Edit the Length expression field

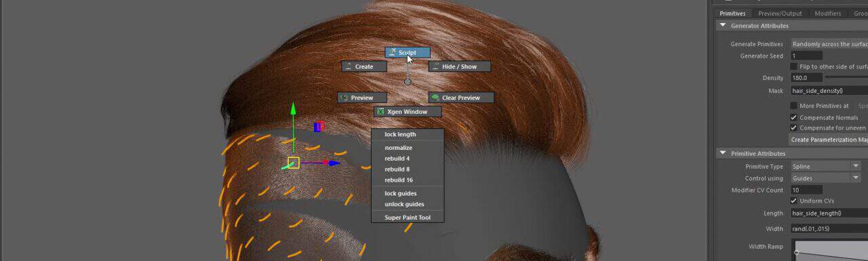(x=829, y=214)
